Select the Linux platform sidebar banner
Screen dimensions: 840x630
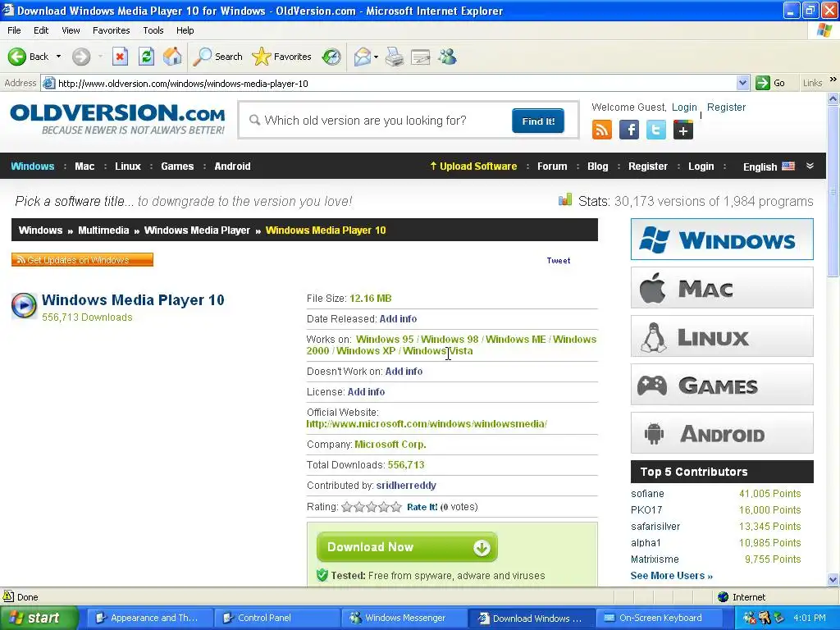pos(722,336)
